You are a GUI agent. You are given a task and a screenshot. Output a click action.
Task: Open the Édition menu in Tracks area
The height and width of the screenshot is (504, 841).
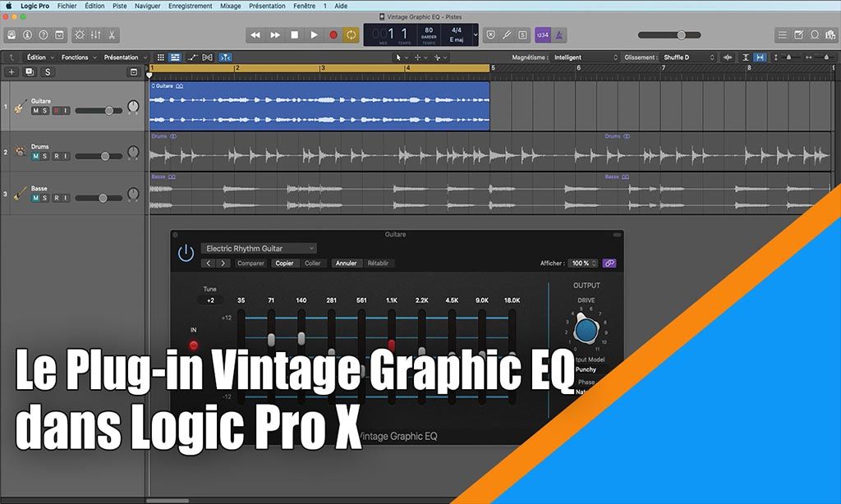(40, 57)
